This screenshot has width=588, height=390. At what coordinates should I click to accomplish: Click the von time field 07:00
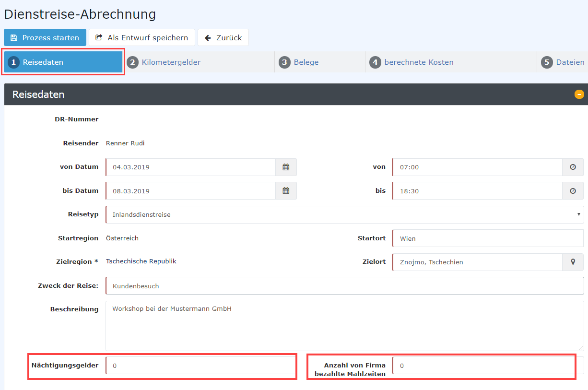pos(477,167)
